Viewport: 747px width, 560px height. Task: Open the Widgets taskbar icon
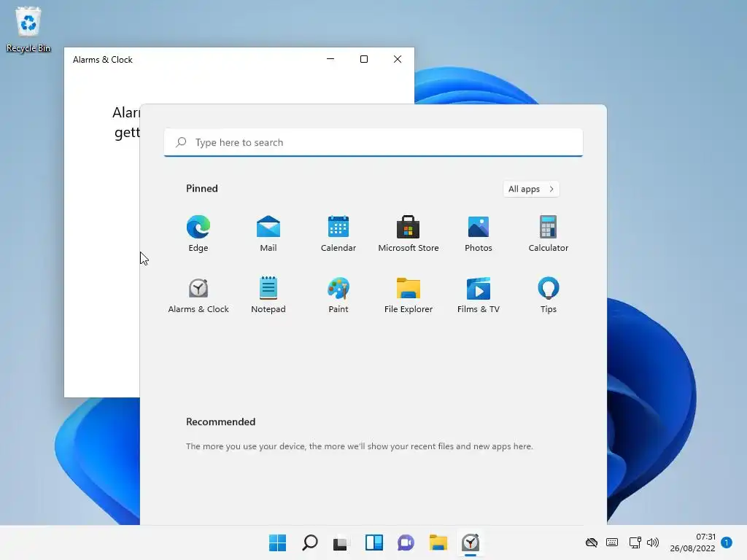pos(374,542)
